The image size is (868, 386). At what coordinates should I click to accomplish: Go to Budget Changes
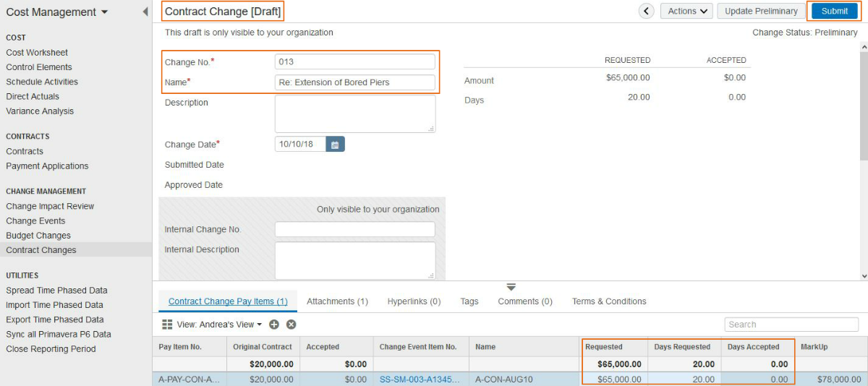38,236
